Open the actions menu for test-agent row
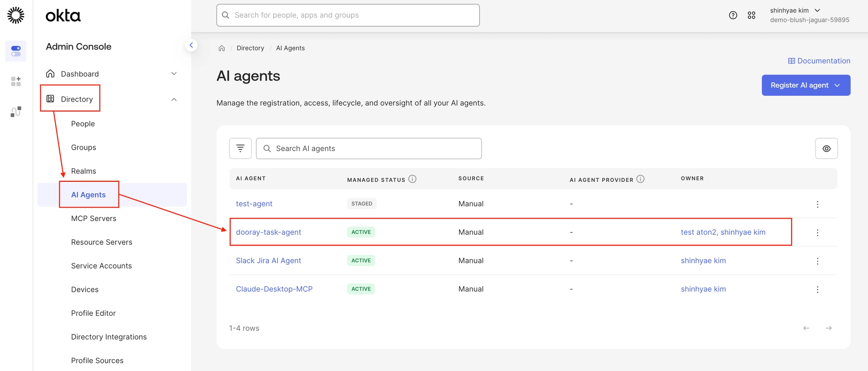Viewport: 868px width, 371px height. pos(818,204)
